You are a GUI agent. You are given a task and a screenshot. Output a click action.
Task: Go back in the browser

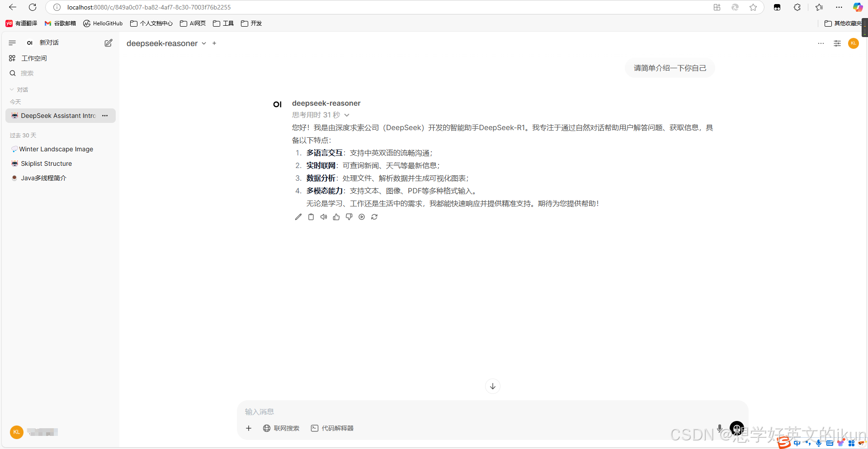(13, 7)
